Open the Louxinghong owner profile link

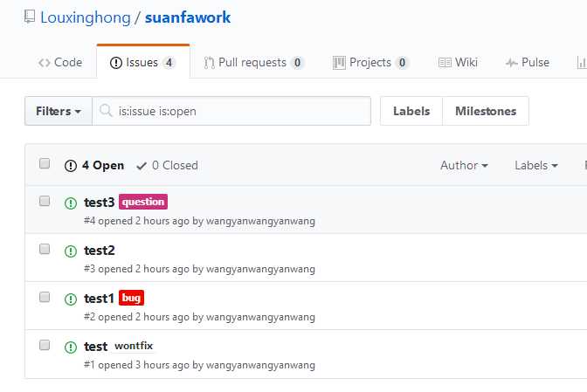pos(86,17)
